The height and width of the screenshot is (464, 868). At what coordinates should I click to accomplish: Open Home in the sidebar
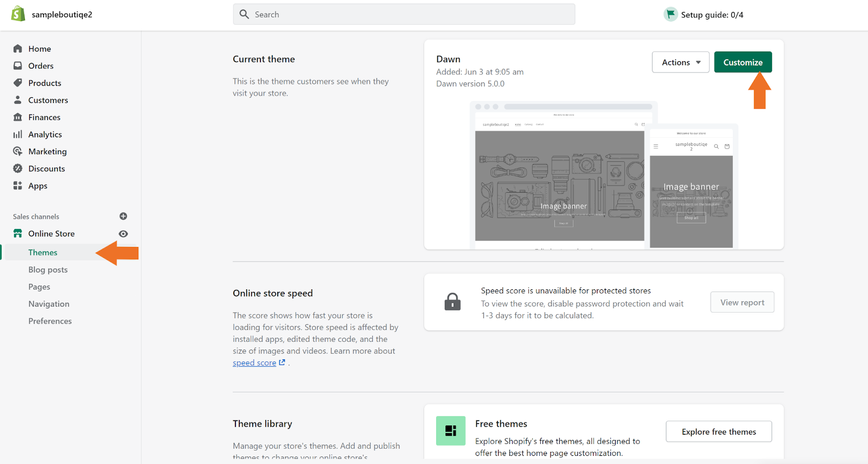tap(40, 49)
